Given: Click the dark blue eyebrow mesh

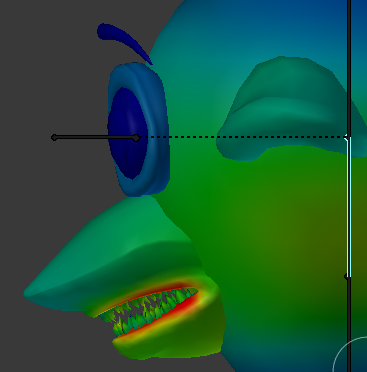Looking at the screenshot, I should (122, 39).
